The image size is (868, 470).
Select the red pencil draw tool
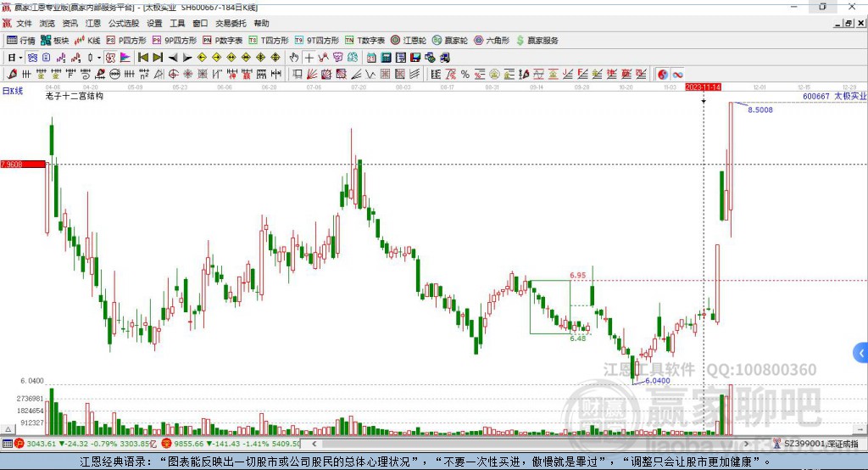point(12,75)
